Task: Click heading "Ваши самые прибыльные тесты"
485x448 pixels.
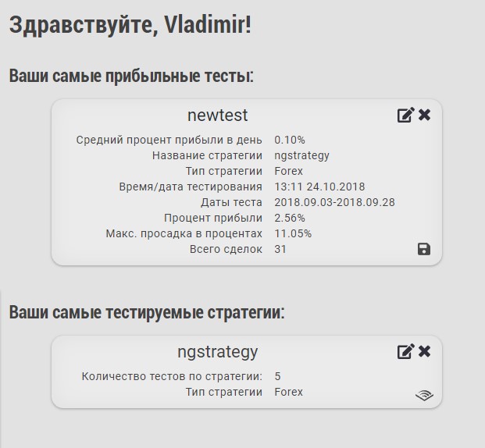Action: click(x=131, y=76)
